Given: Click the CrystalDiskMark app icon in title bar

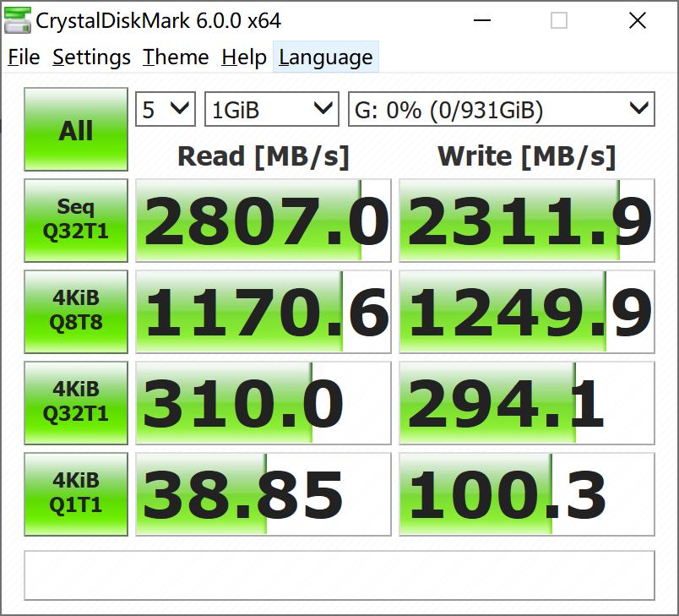Looking at the screenshot, I should pos(18,20).
